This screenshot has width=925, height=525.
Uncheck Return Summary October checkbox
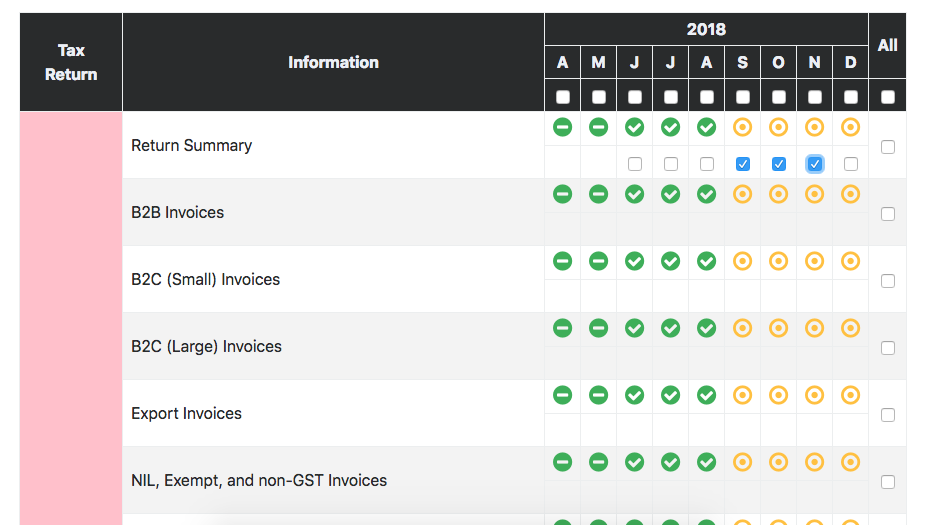click(x=779, y=164)
